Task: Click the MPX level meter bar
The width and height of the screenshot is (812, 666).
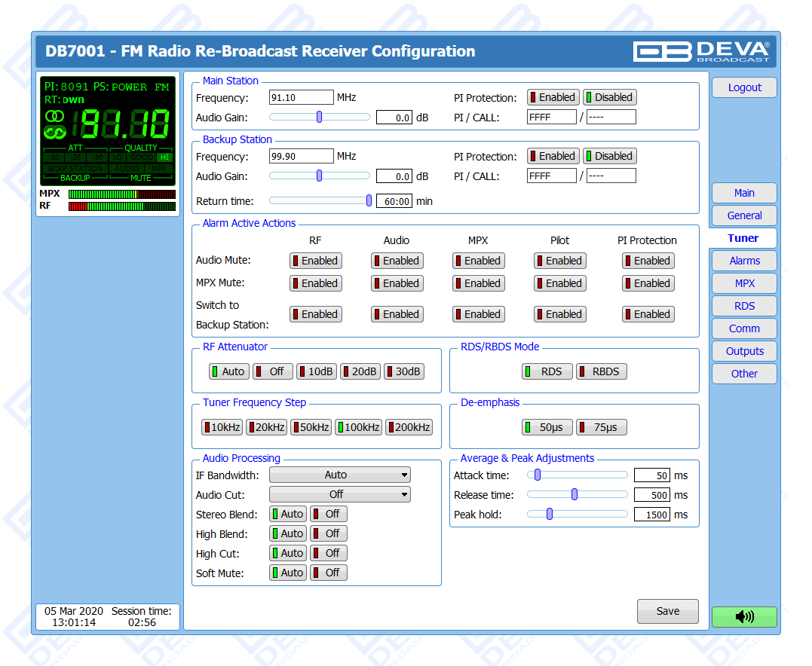Action: 121,194
